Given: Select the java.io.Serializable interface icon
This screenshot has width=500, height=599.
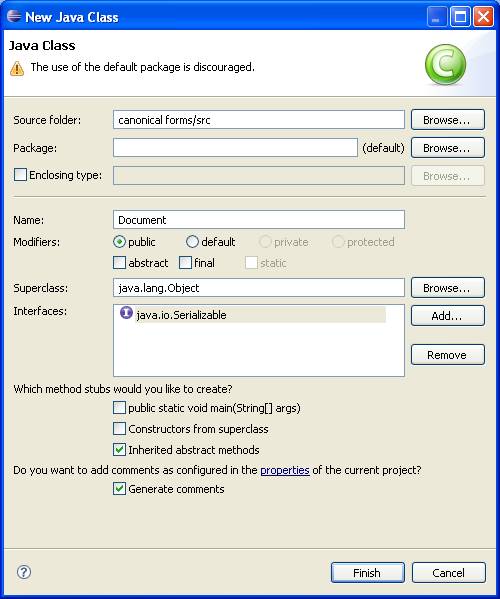Looking at the screenshot, I should [x=126, y=312].
